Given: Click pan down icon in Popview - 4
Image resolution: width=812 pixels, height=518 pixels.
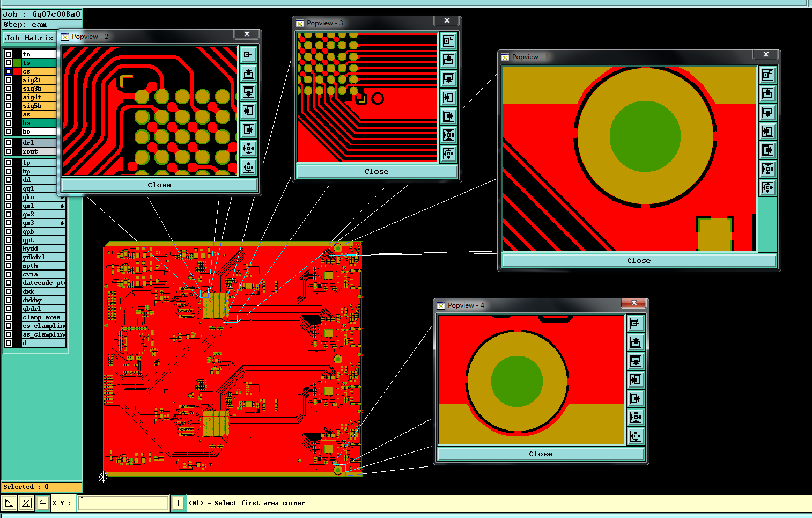Looking at the screenshot, I should (x=636, y=361).
